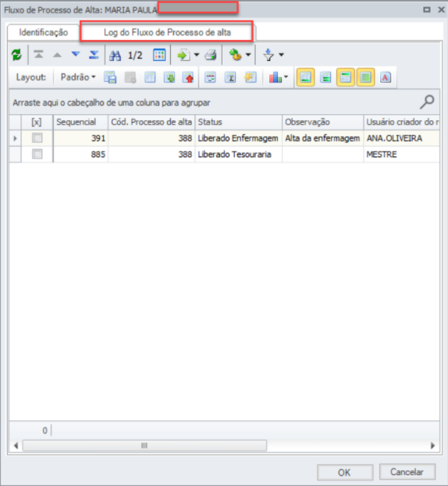Select Log do Fluxo de Processo tab
This screenshot has height=486, width=448.
(x=167, y=32)
